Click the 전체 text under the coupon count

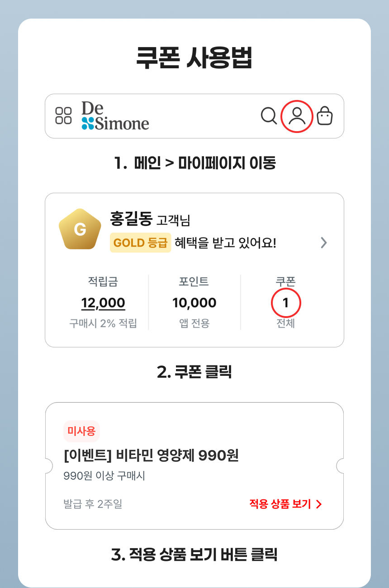pos(285,324)
